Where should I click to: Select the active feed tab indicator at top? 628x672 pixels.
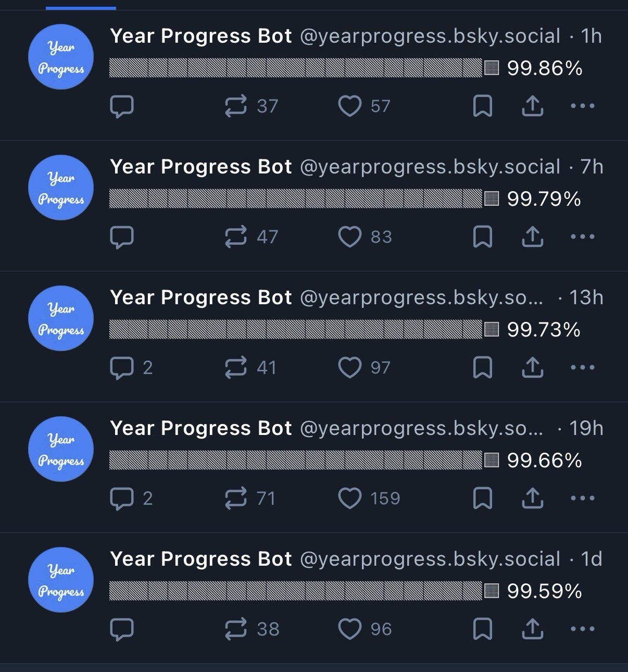pyautogui.click(x=81, y=8)
